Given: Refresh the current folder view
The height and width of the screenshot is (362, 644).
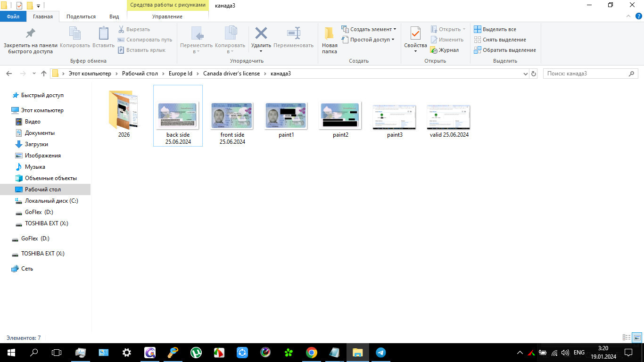Looking at the screenshot, I should coord(534,74).
